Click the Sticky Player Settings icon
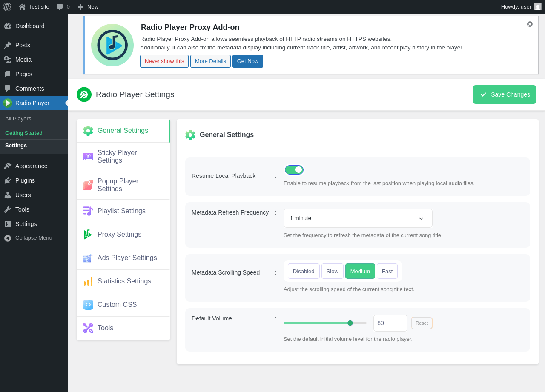This screenshot has height=392, width=545. click(x=88, y=157)
